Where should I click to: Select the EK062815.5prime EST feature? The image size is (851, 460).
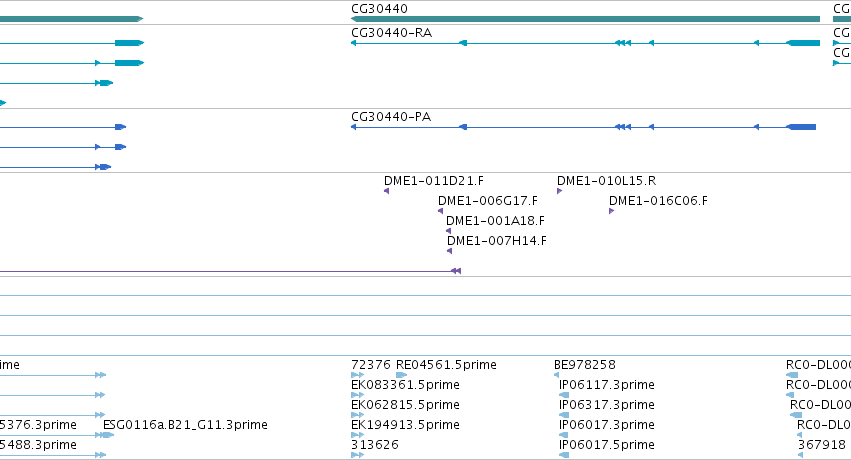[x=357, y=415]
